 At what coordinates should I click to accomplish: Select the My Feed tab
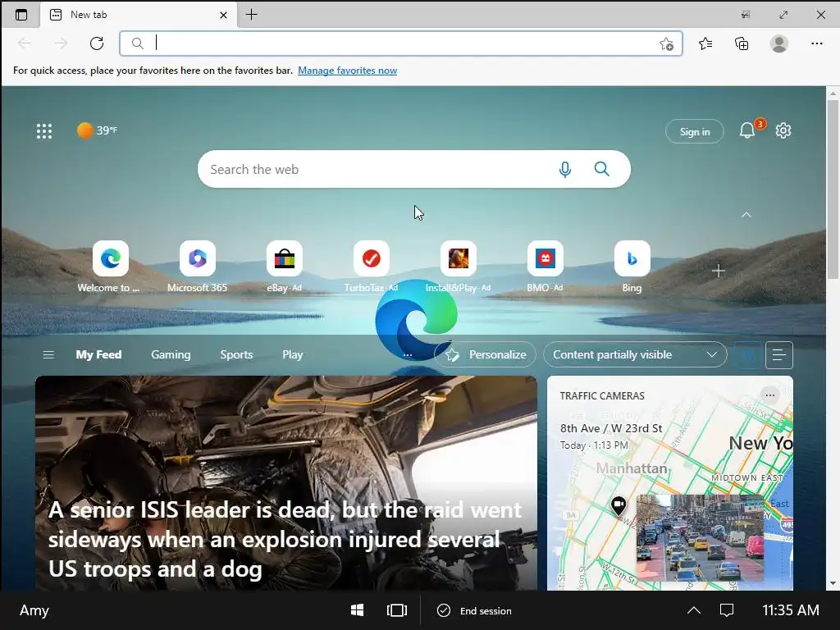click(98, 354)
